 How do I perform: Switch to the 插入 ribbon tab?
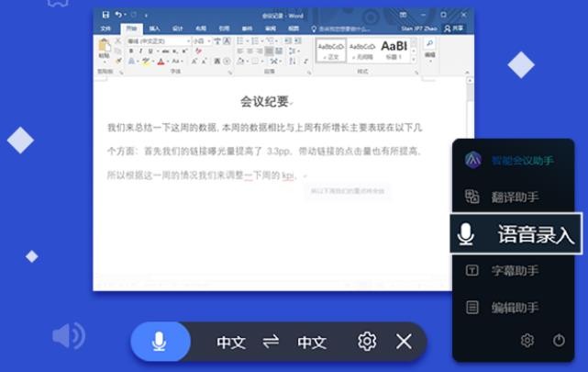[153, 28]
